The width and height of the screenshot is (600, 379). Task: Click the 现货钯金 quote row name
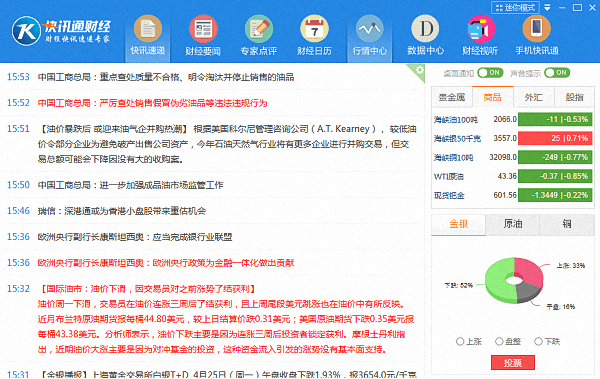pos(449,196)
